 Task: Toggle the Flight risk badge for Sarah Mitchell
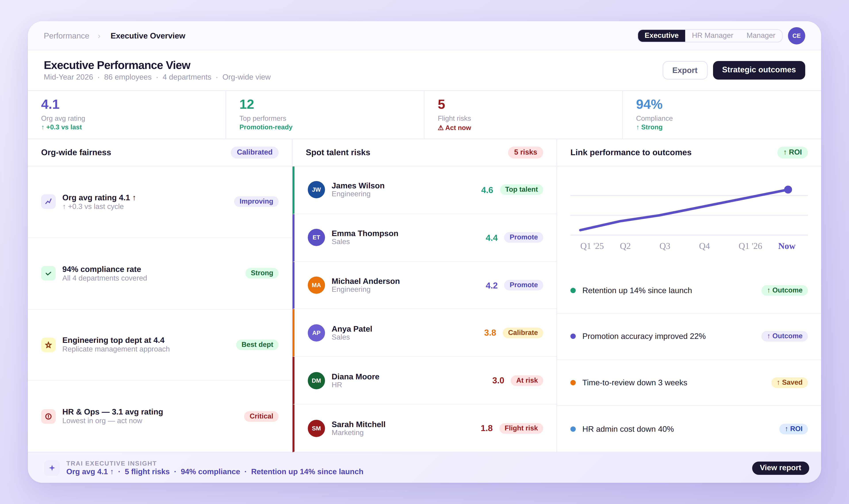point(521,428)
